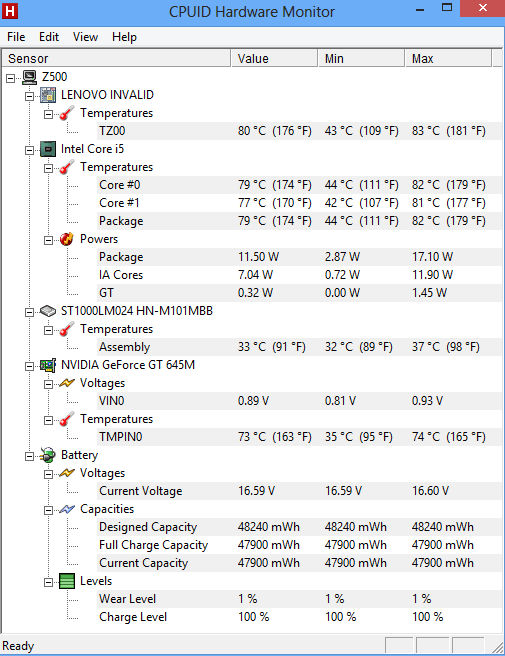Collapse the Intel Core i5 node
This screenshot has width=505, height=656.
pos(29,150)
